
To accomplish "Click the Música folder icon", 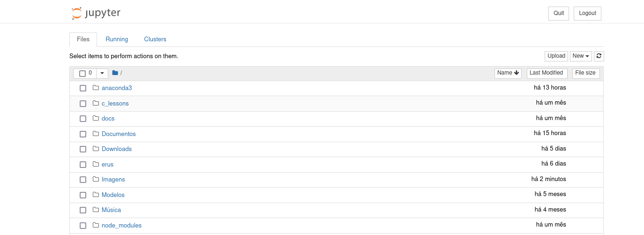I will pyautogui.click(x=96, y=210).
